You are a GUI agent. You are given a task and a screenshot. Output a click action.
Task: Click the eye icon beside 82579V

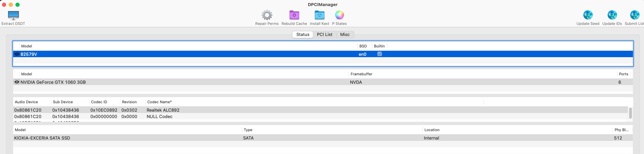(17, 54)
